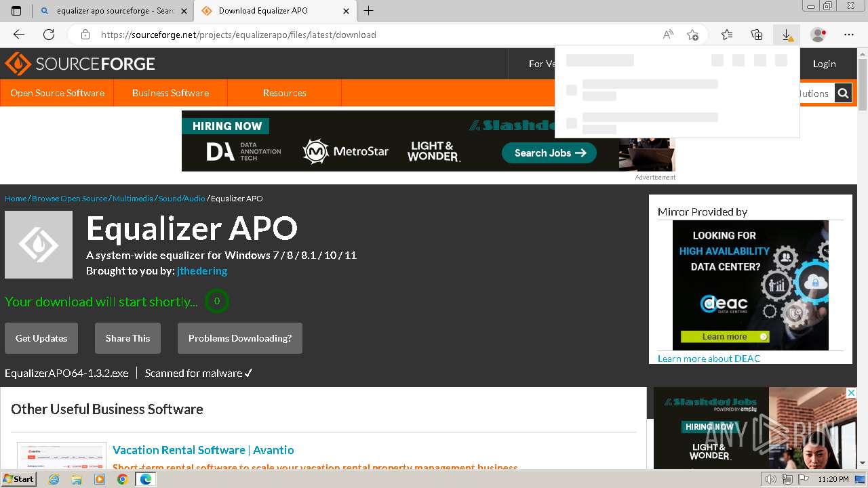Screen dimensions: 868x488
Task: Click the EqualizerAPO64-1.3.2.exe filename
Action: tap(66, 373)
